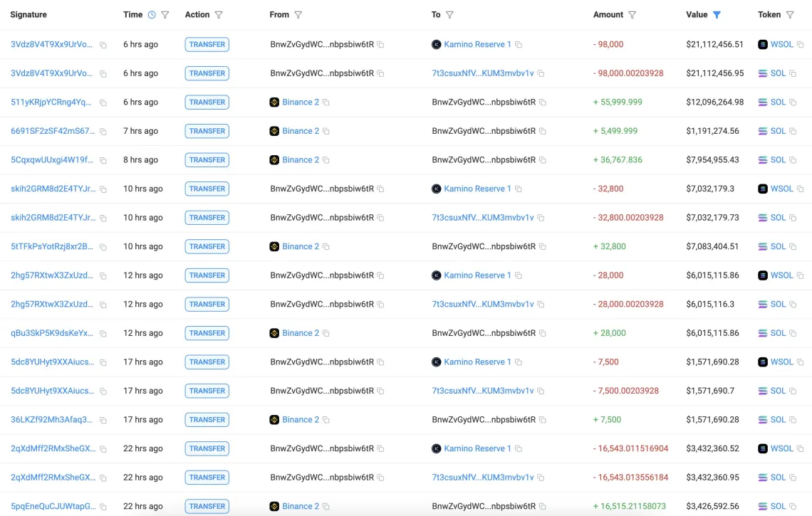812x516 pixels.
Task: Open the From column filter
Action: (298, 15)
